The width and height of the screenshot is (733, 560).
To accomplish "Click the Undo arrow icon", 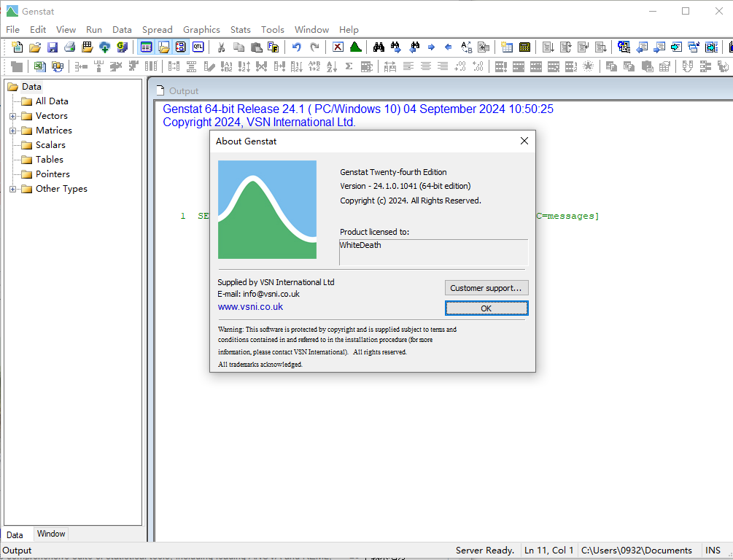I will (x=296, y=47).
